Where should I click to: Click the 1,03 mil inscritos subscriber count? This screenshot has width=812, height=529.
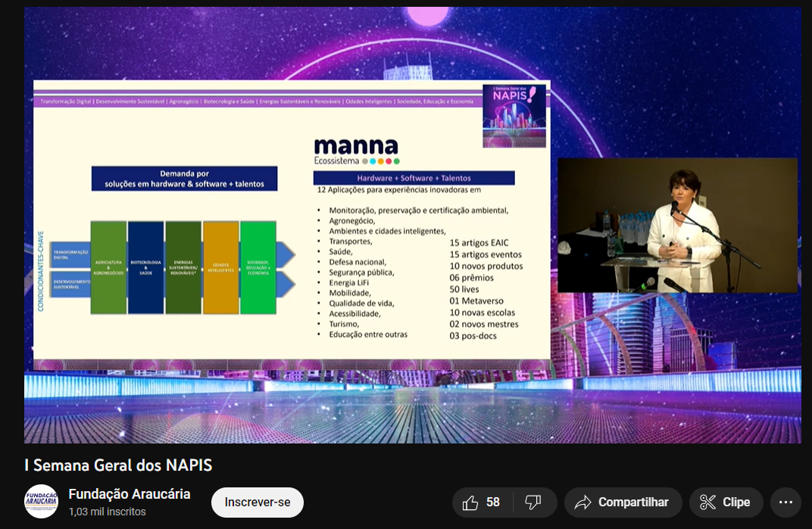pos(108,512)
